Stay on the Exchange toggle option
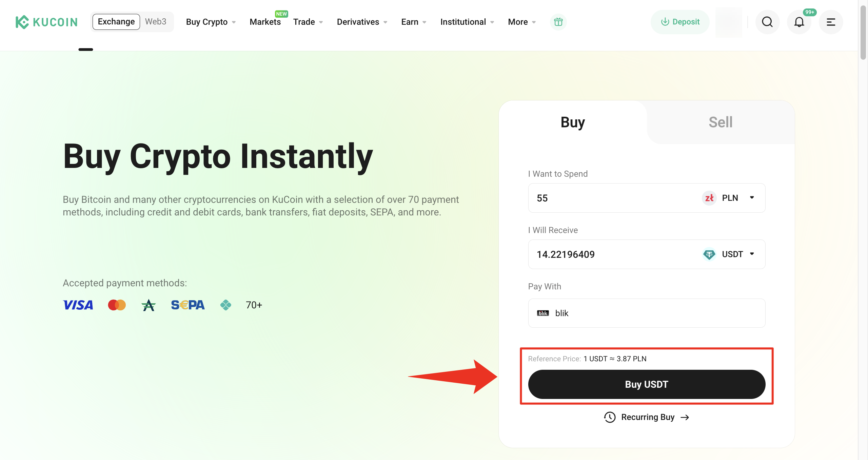868x460 pixels. click(x=116, y=21)
